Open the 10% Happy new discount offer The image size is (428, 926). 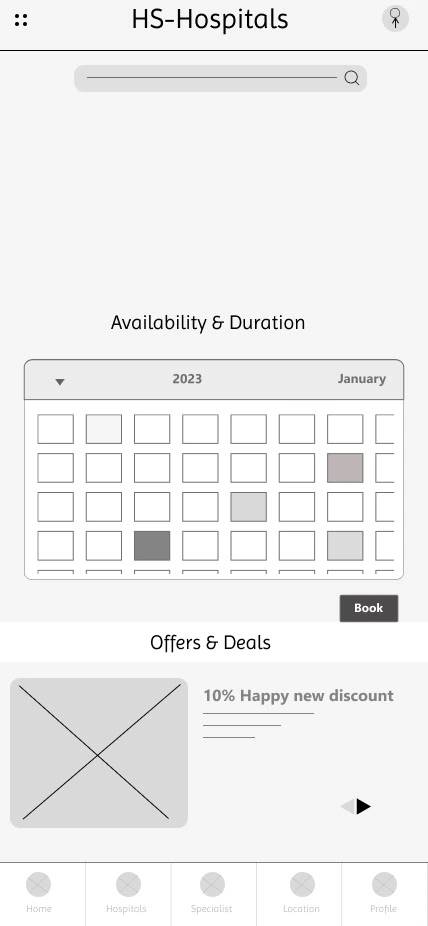[x=298, y=696]
